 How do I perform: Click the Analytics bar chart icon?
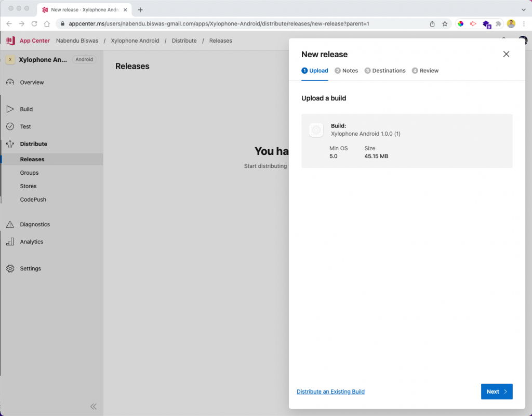coord(10,241)
